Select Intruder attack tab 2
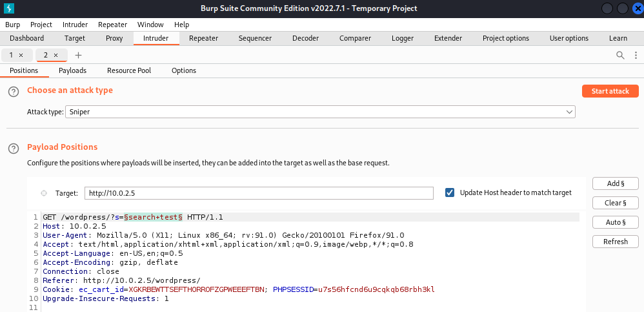The height and width of the screenshot is (312, 644). pos(46,55)
